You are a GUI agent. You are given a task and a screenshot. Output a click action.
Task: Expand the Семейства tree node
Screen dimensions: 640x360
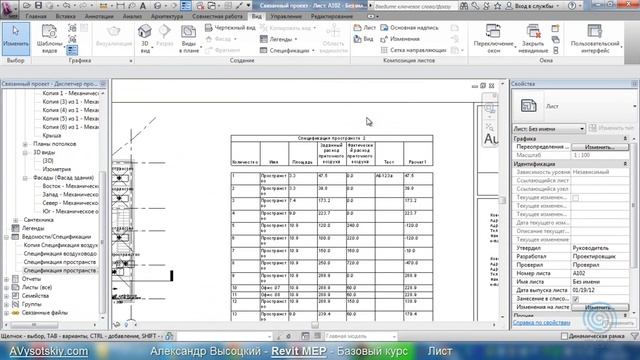tap(6, 296)
